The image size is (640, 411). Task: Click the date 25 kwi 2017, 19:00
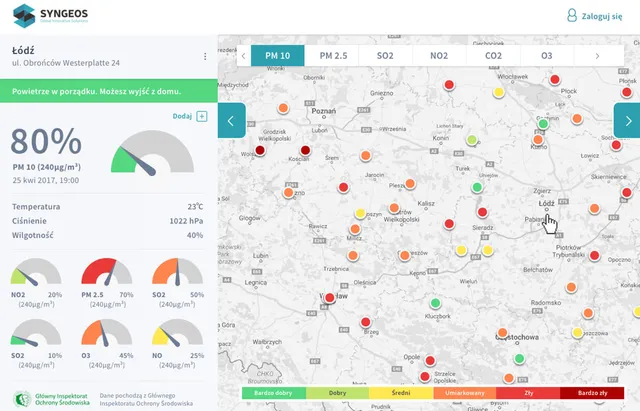click(46, 180)
